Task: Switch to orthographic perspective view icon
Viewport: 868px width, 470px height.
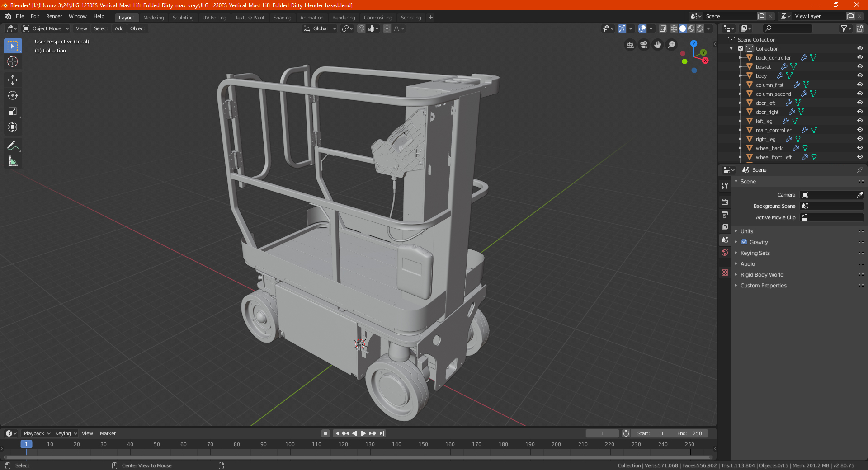Action: (x=630, y=45)
